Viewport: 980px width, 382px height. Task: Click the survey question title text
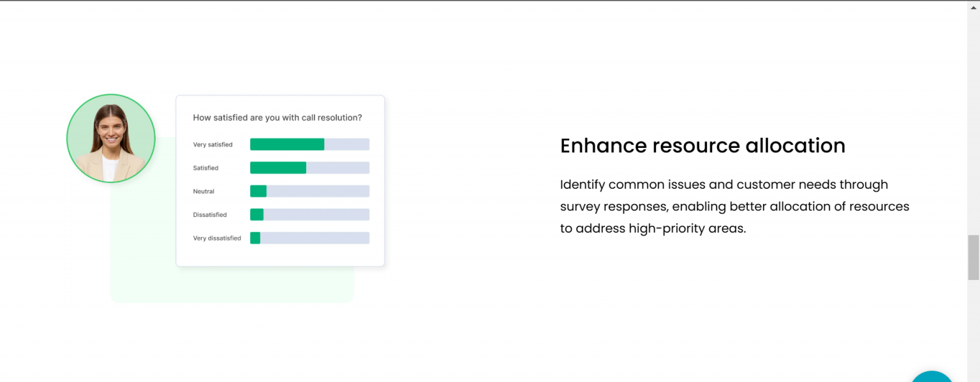[278, 117]
